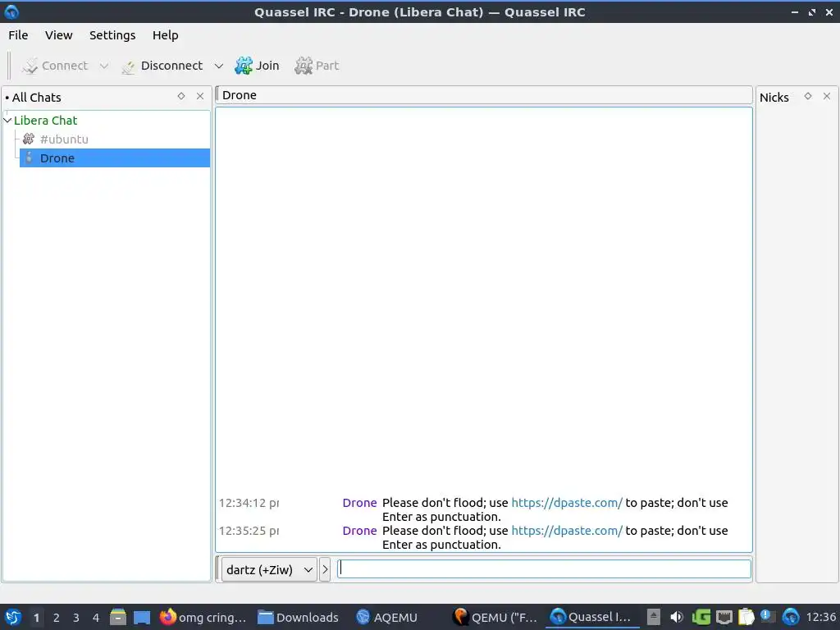840x630 pixels.
Task: Click the Drone sender nick at 12:34:12
Action: click(359, 503)
